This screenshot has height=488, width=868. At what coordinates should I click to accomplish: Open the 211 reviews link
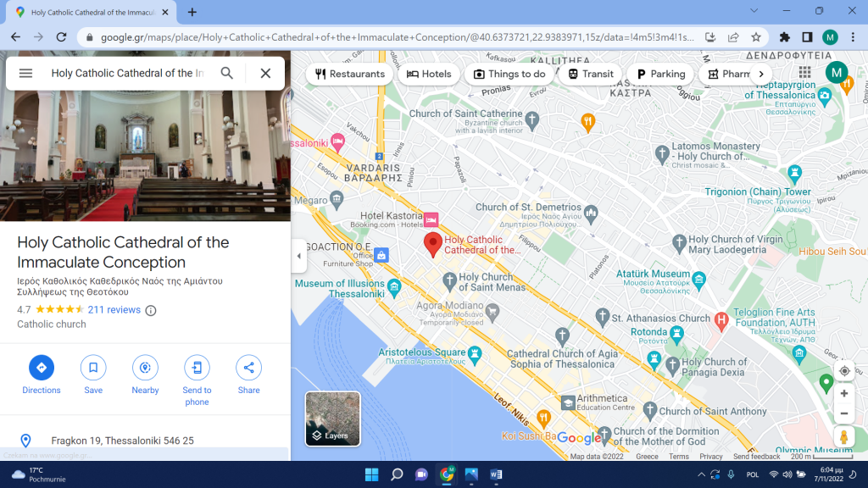(x=114, y=310)
